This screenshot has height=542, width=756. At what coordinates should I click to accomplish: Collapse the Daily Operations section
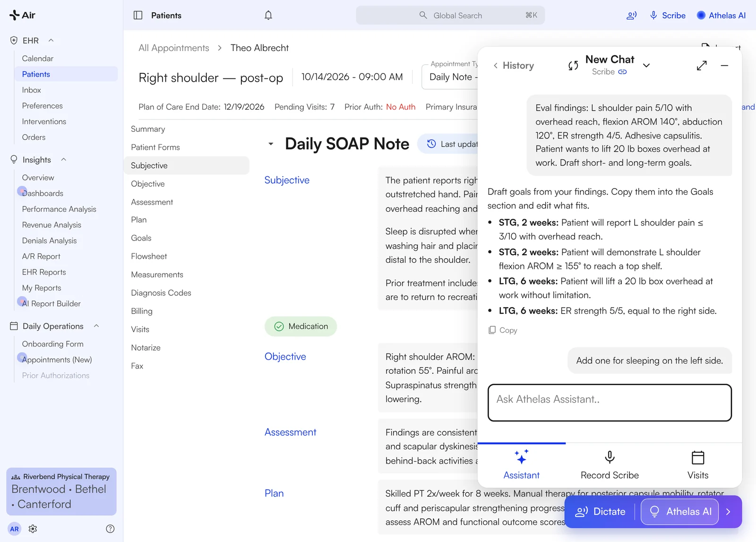(96, 326)
